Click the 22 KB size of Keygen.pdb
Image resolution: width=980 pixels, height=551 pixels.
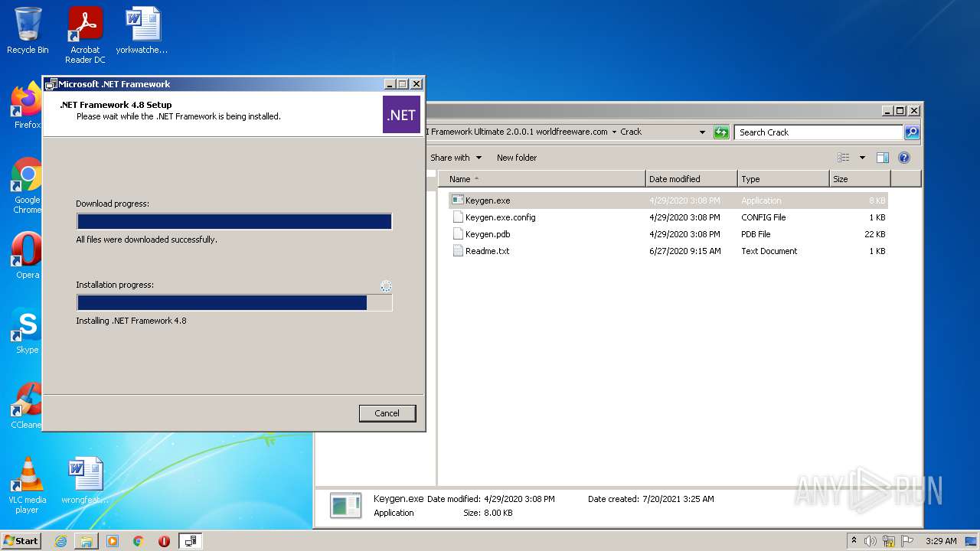[x=875, y=234]
